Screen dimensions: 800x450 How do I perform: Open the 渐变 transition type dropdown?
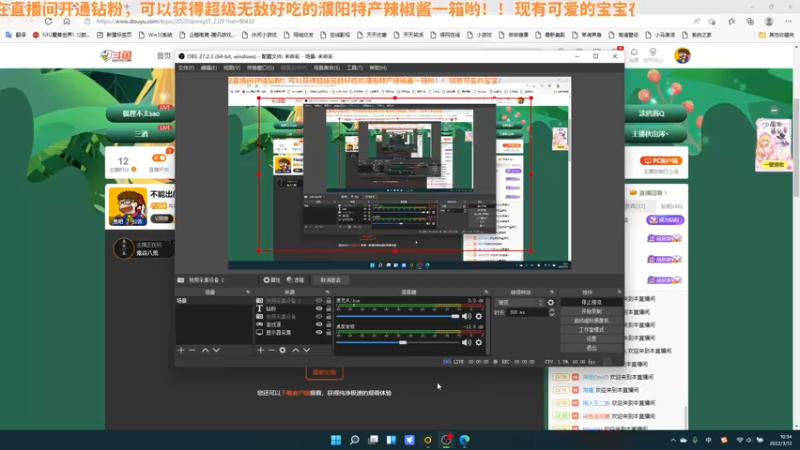point(519,303)
